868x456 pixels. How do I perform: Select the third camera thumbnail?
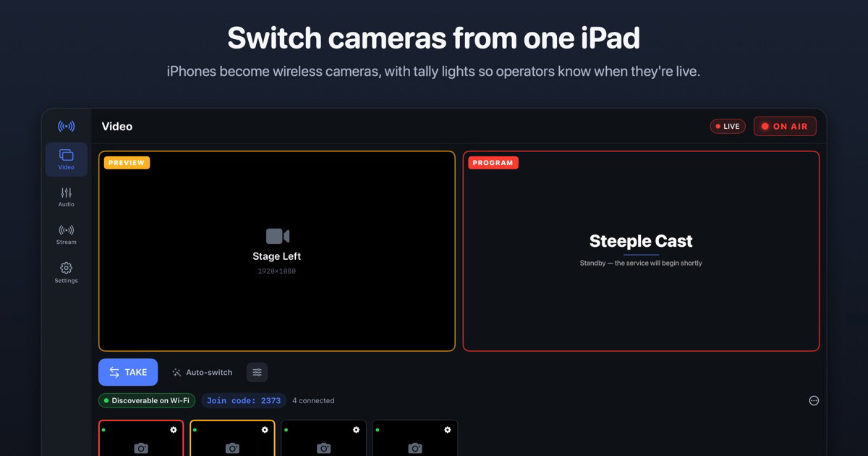click(x=323, y=439)
